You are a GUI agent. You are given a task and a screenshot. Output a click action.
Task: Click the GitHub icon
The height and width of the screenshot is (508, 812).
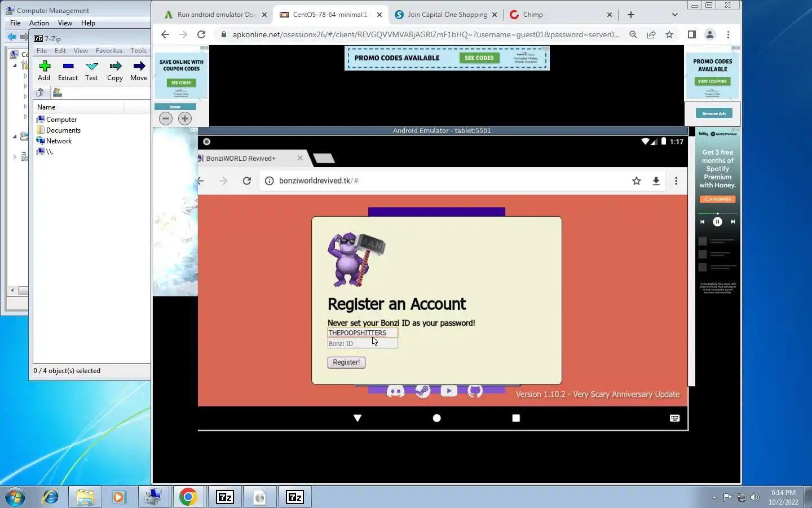(x=475, y=391)
